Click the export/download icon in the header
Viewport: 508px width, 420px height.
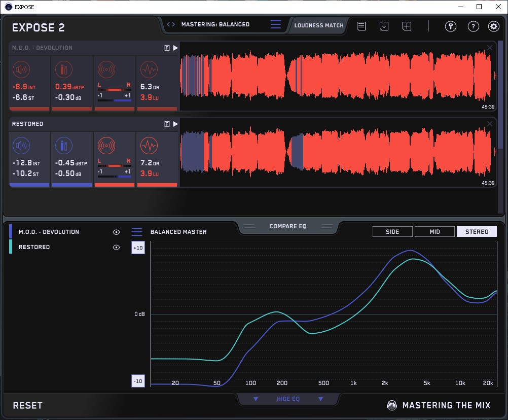(x=384, y=26)
